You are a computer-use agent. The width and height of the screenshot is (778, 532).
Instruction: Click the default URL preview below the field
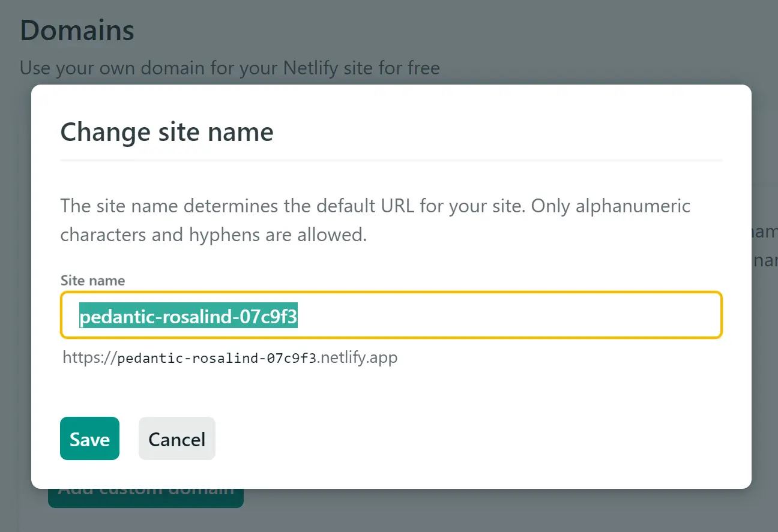coord(230,358)
